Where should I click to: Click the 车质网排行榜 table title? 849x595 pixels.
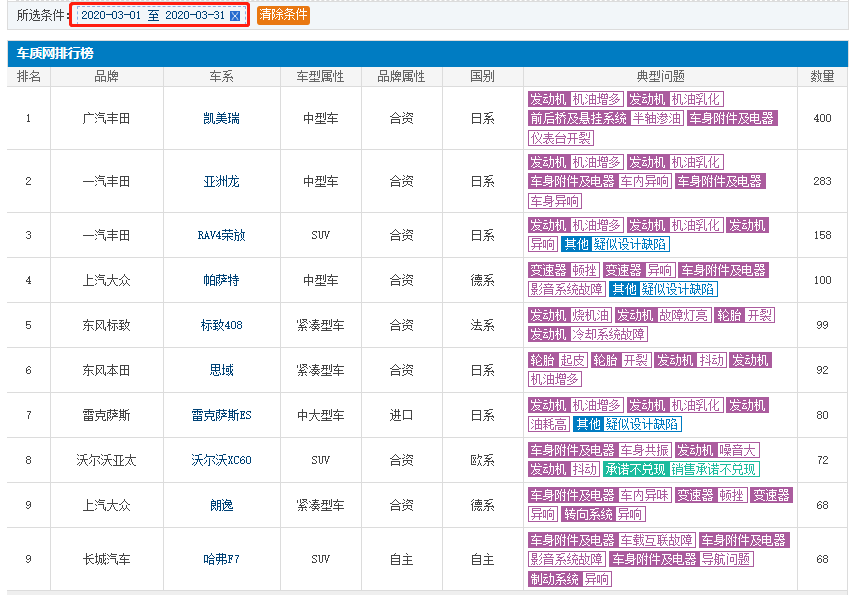pos(55,53)
